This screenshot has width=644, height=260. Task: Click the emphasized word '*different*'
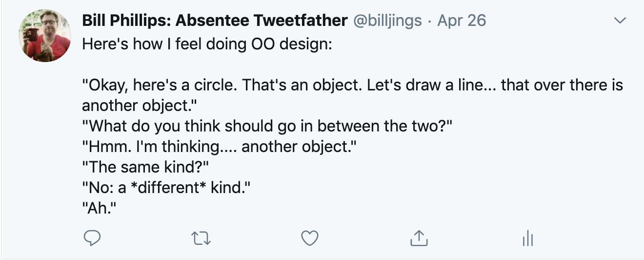tap(169, 188)
